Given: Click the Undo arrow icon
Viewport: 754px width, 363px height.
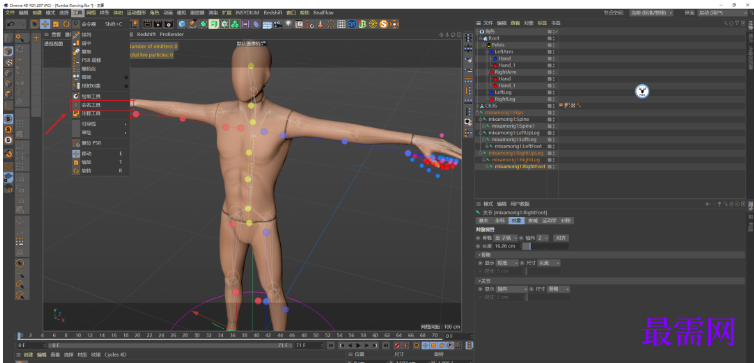Looking at the screenshot, I should 10,24.
